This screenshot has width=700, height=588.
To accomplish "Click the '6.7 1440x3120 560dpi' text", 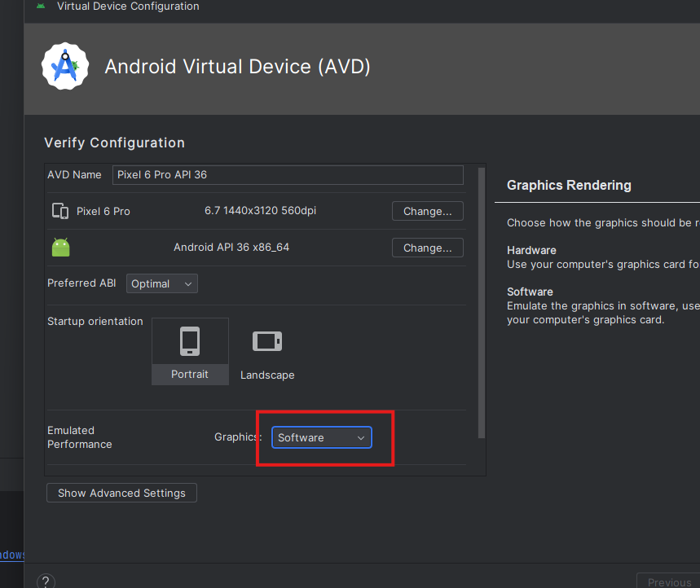I will (260, 211).
